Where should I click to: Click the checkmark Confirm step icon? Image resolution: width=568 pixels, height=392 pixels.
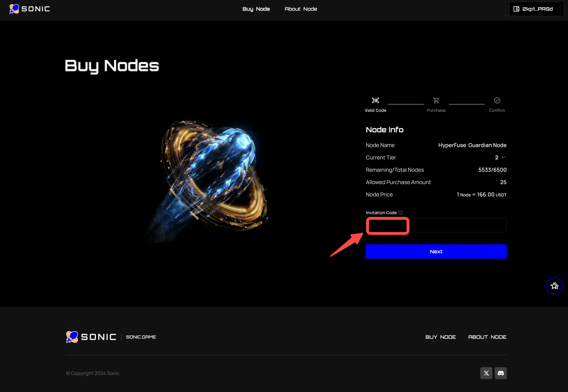click(x=497, y=101)
